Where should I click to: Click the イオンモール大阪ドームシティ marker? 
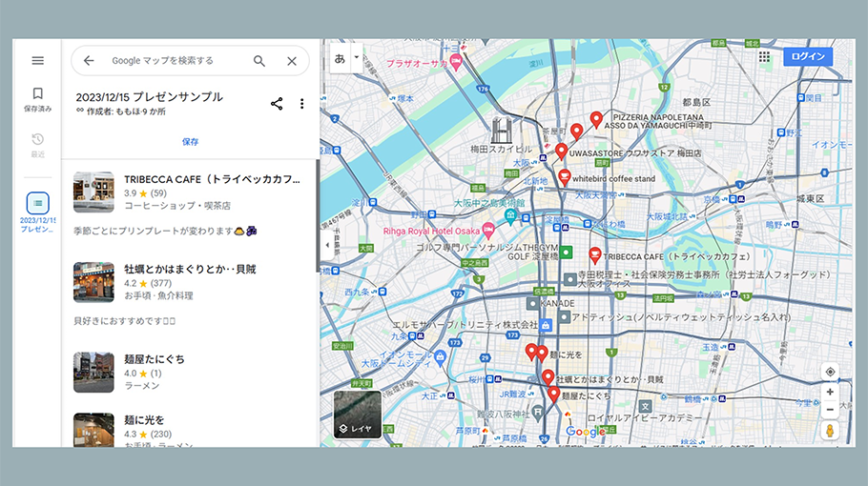click(440, 356)
